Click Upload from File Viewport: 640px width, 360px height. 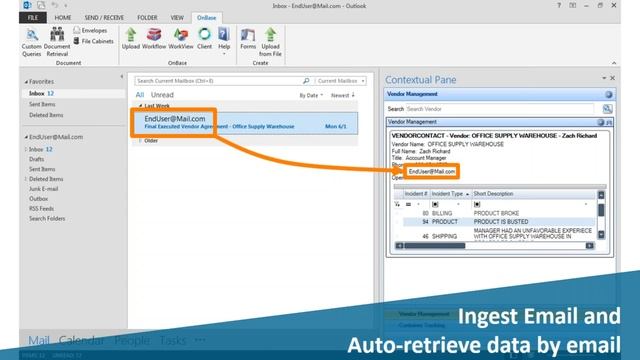pyautogui.click(x=270, y=42)
